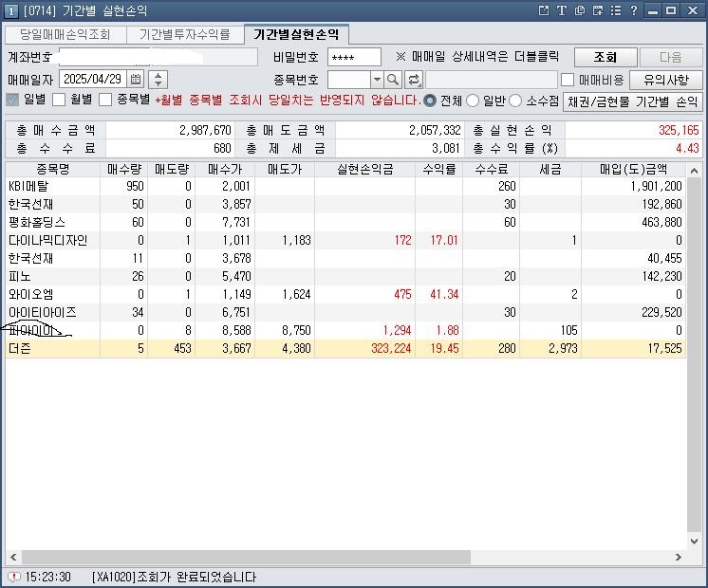
Task: Click the vertical scrollbar thumb
Action: pyautogui.click(x=694, y=355)
